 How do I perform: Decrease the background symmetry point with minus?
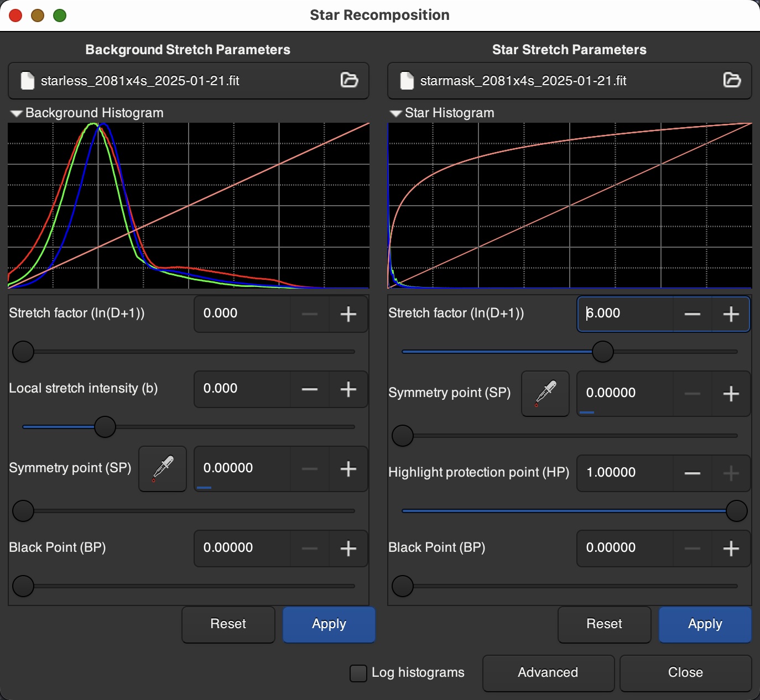[310, 469]
